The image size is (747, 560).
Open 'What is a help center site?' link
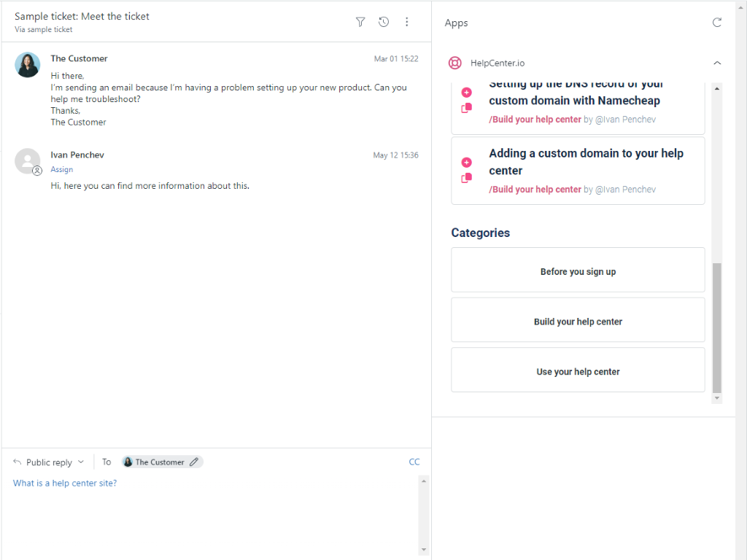65,483
